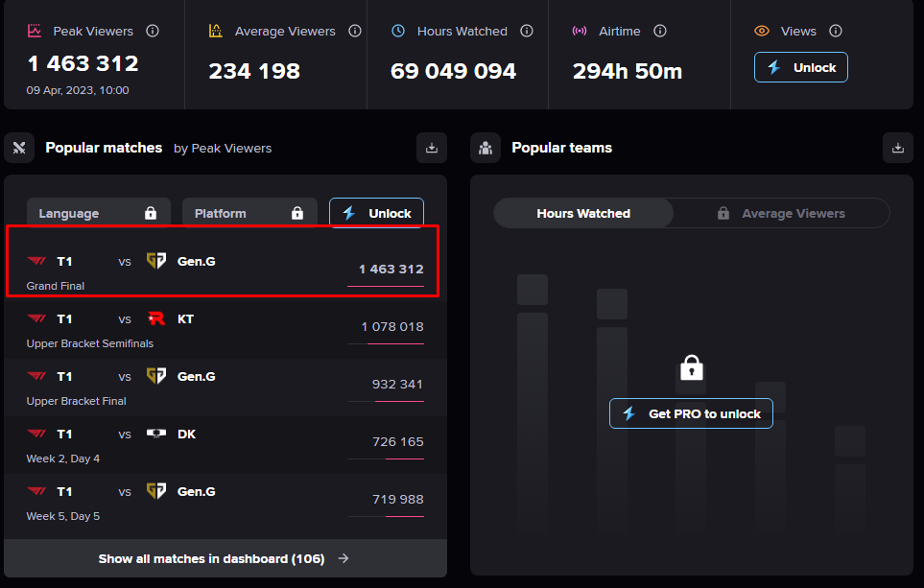Show all matches in dashboard (106)
924x588 pixels.
[x=225, y=558]
